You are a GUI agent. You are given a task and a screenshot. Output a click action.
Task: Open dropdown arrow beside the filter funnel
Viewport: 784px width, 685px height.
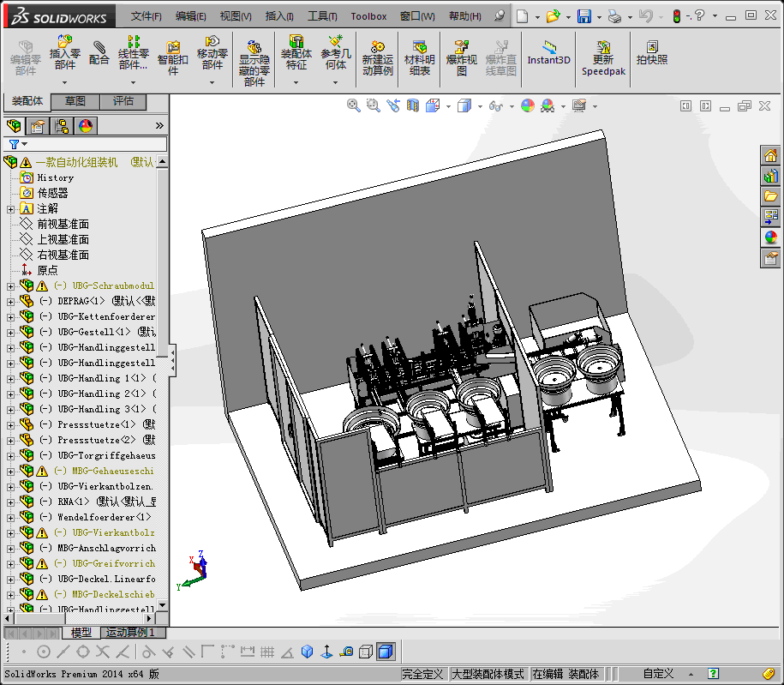[x=25, y=144]
